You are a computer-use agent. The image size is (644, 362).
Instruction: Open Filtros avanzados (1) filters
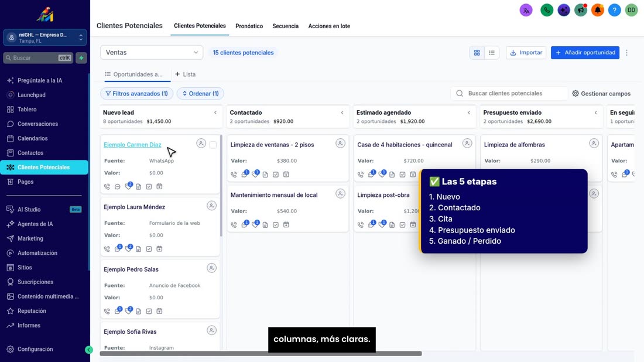coord(137,94)
